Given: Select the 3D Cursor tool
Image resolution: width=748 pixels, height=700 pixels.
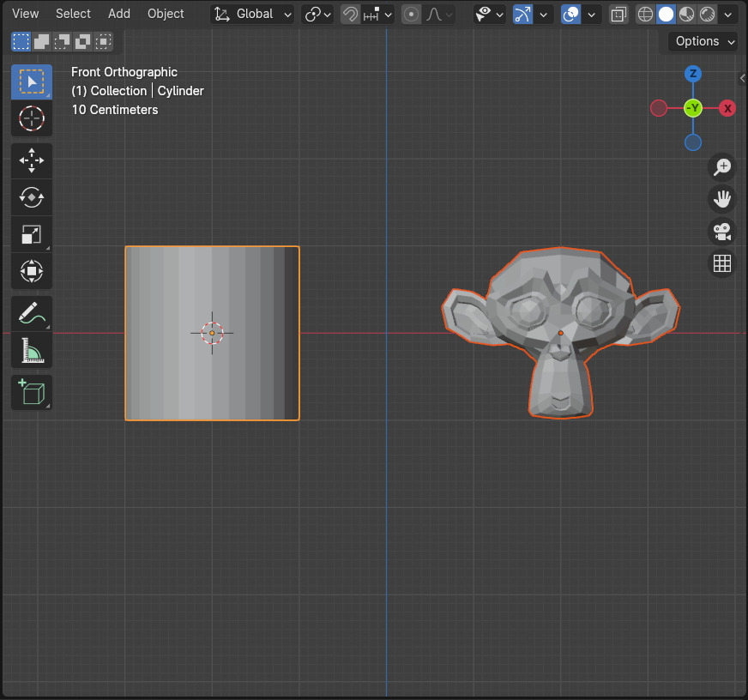Looking at the screenshot, I should [32, 118].
